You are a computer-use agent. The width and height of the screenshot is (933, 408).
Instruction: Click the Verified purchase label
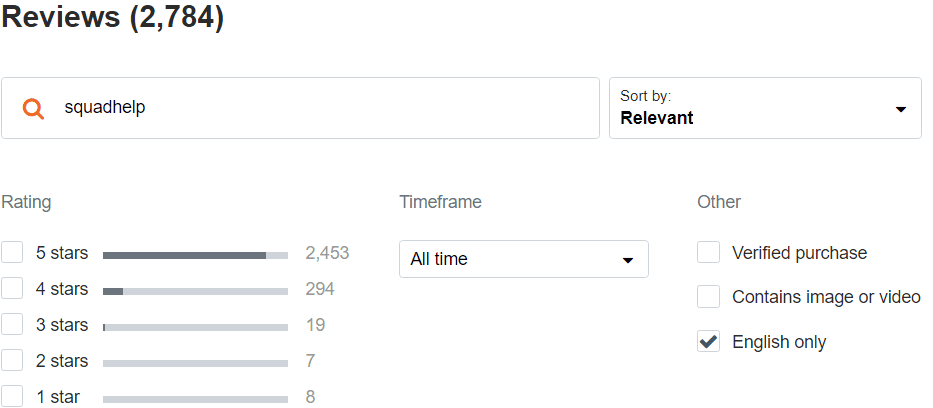[x=800, y=253]
